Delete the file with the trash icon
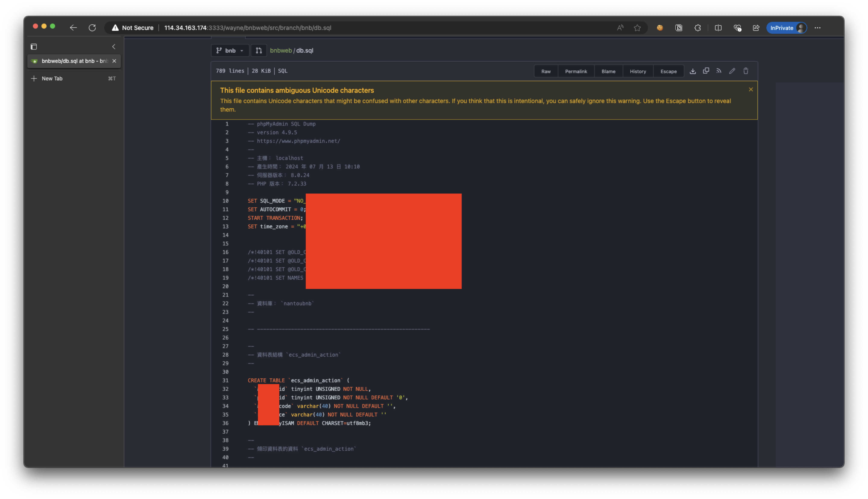The width and height of the screenshot is (868, 499). (x=745, y=71)
